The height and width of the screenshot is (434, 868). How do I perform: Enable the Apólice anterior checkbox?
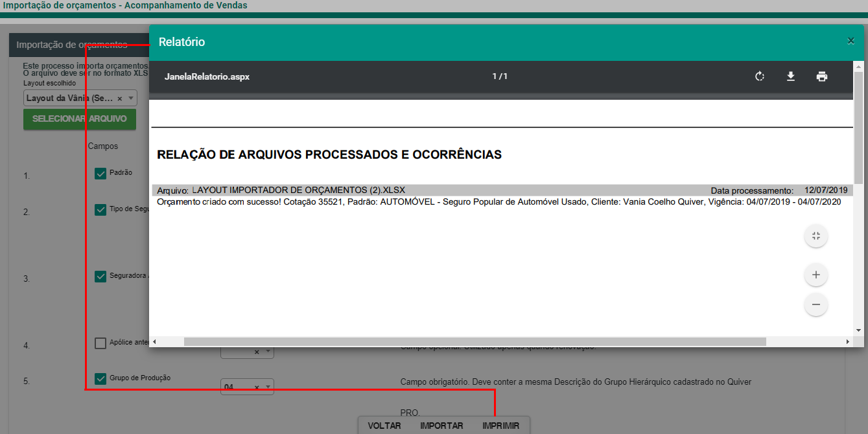(x=100, y=343)
